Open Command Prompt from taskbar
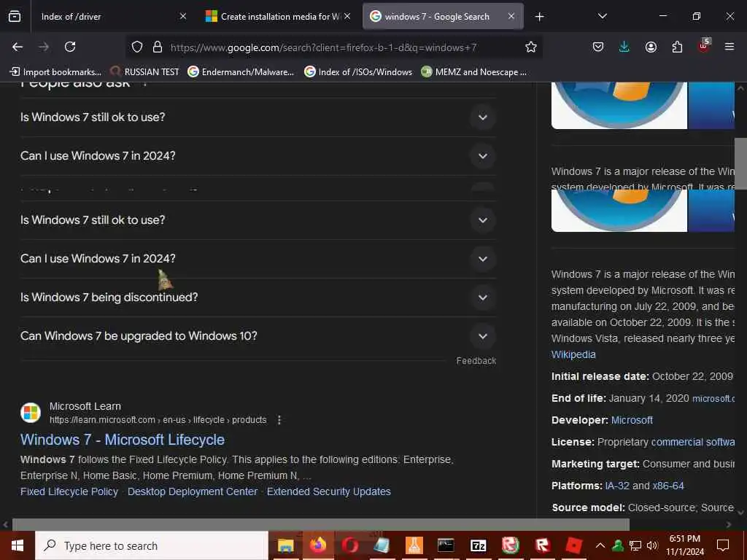747x560 pixels. click(x=446, y=545)
